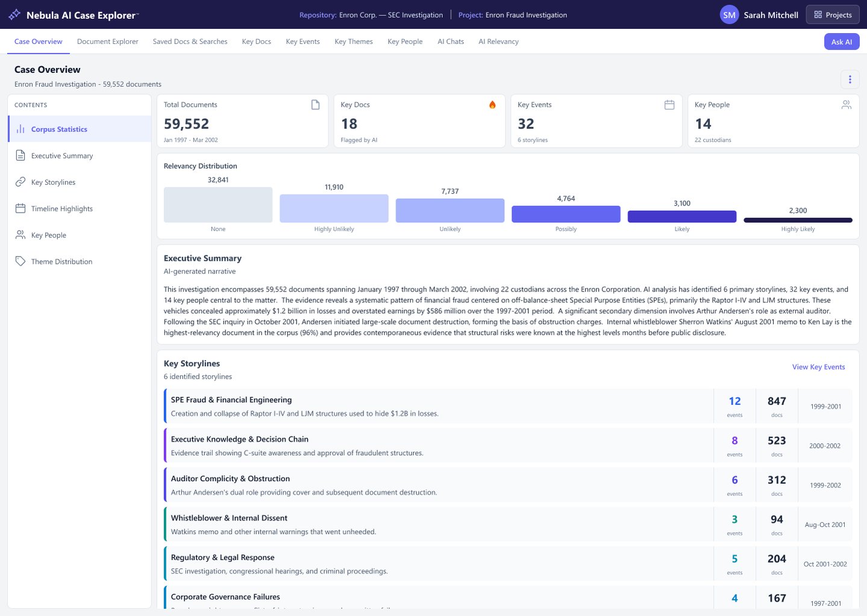Image resolution: width=867 pixels, height=616 pixels.
Task: Go to the Key Docs tab
Action: (x=257, y=42)
